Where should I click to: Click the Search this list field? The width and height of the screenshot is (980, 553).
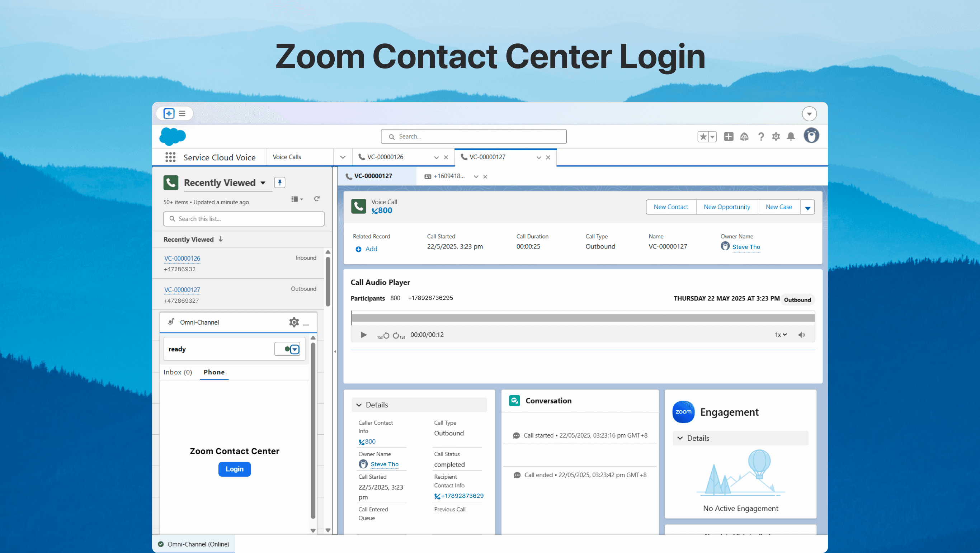coord(244,219)
